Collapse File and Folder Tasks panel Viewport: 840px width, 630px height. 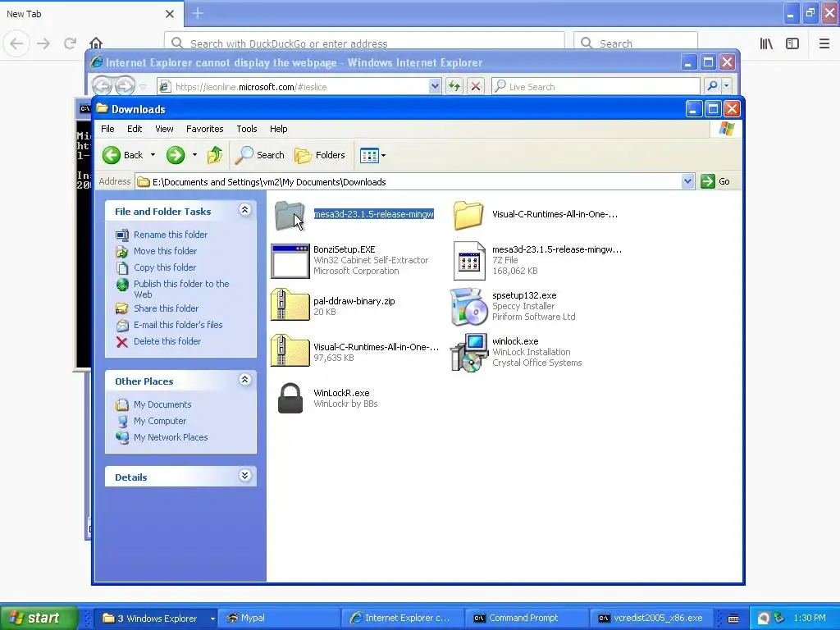pos(244,210)
